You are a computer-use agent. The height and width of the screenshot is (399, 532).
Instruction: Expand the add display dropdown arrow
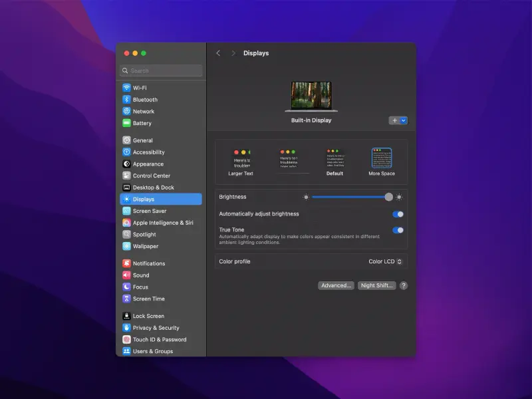pos(404,120)
